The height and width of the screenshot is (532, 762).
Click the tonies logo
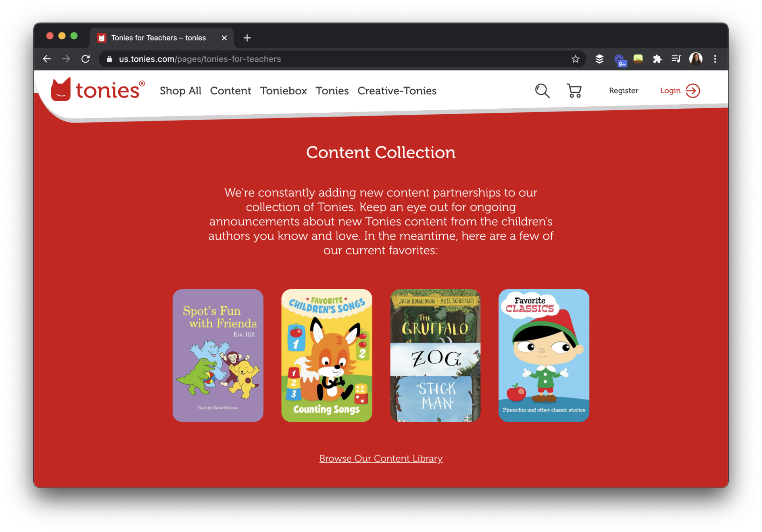point(98,90)
